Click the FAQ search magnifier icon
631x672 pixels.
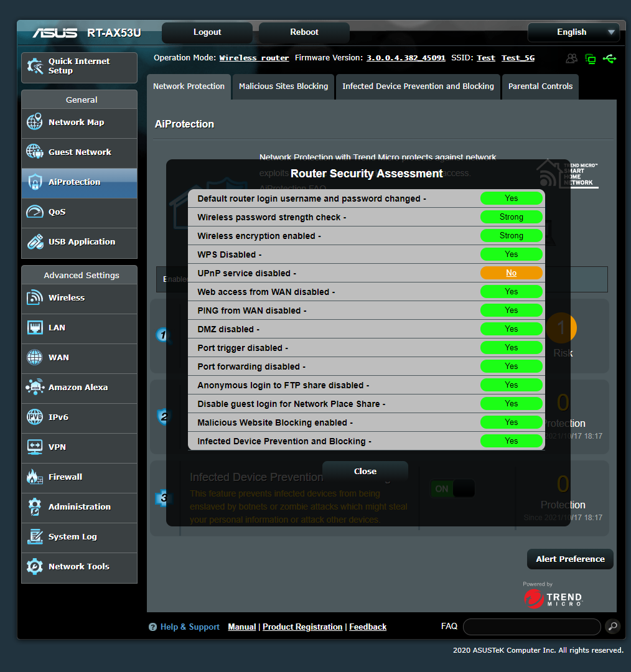(x=612, y=627)
